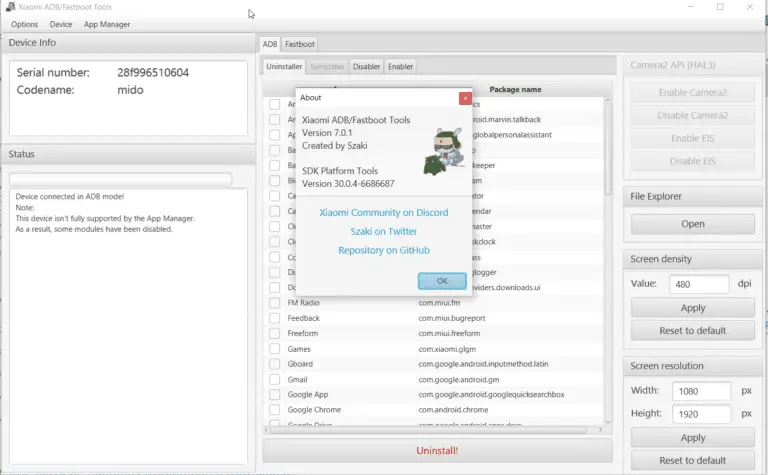Select the Uninstaller tab
Viewport: 768px width, 475px height.
[x=284, y=67]
